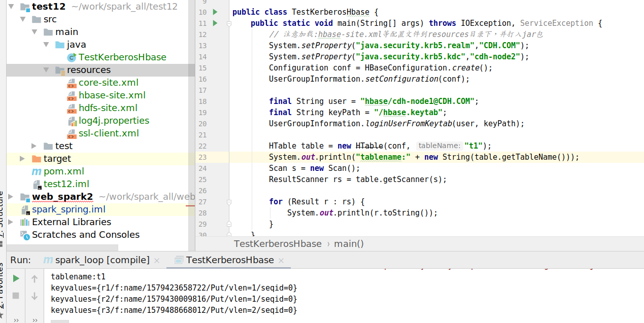
Task: Select pom.xml in project tree
Action: point(64,171)
